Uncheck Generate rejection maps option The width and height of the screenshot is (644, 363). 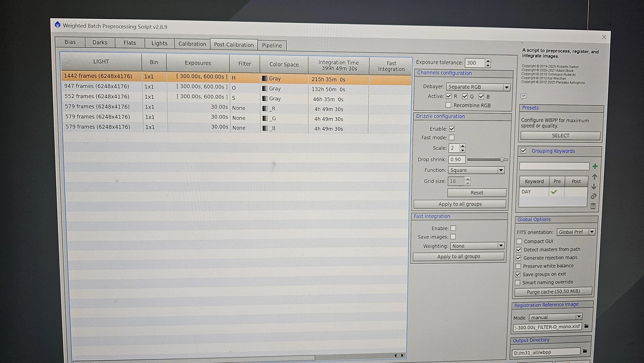(x=519, y=258)
